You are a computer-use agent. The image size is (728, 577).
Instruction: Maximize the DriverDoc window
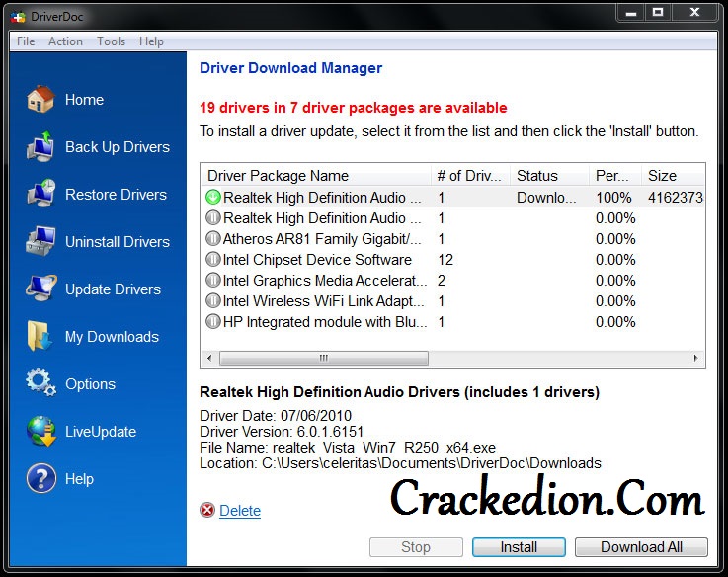658,13
